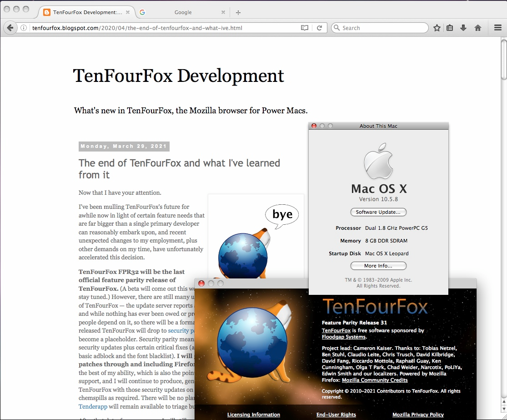The height and width of the screenshot is (420, 507).
Task: Open the hamburger menu
Action: click(x=498, y=28)
